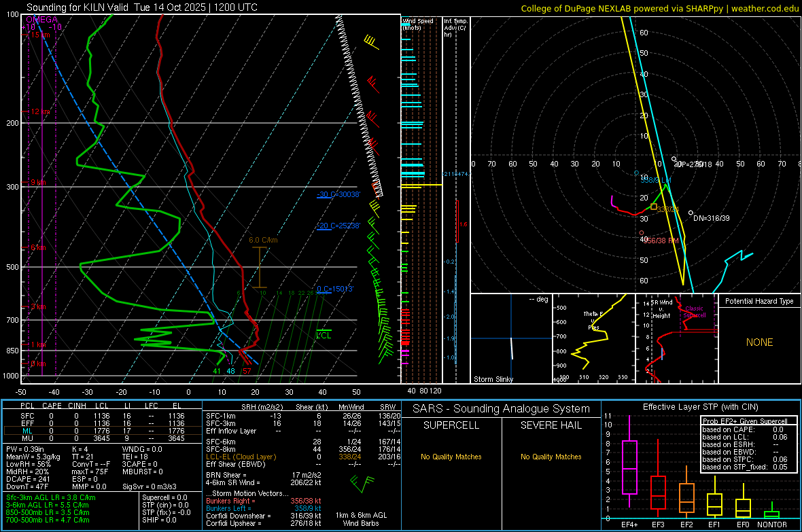Click the sounding title 'Sounding for KILN Valid'

[x=77, y=7]
